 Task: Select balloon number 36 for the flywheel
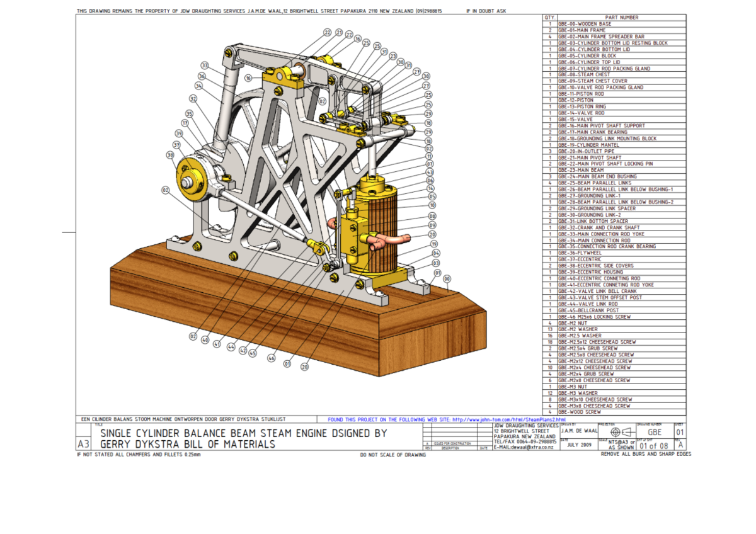202,76
